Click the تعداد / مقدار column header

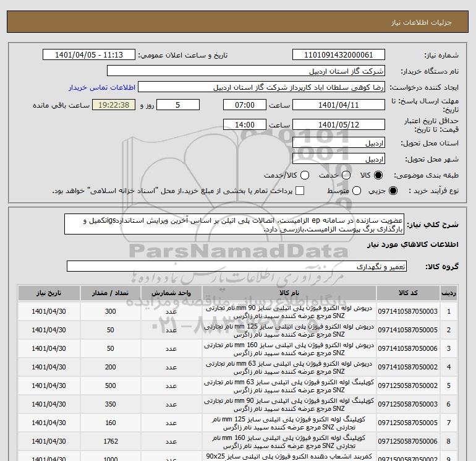click(111, 293)
